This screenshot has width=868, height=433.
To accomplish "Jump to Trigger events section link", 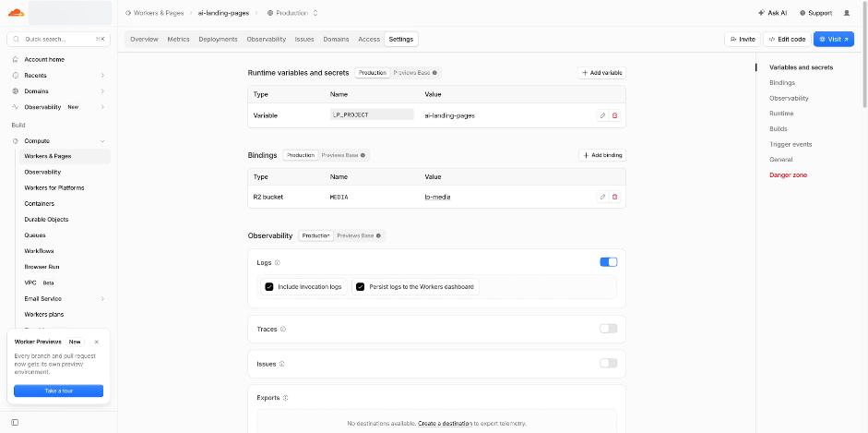I will pos(791,144).
